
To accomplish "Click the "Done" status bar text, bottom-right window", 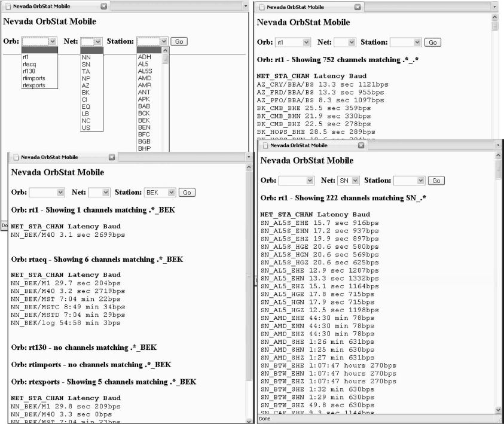I will click(264, 419).
